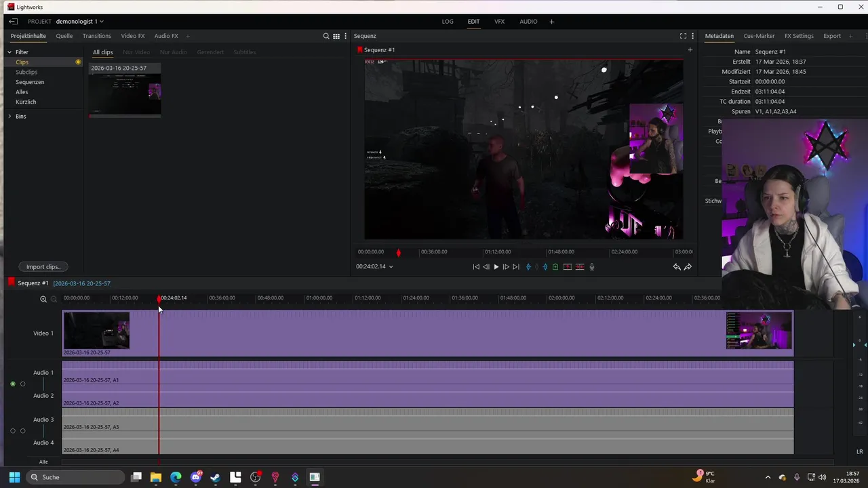Add a workspace layout with plus
868x488 pixels.
[x=551, y=22]
